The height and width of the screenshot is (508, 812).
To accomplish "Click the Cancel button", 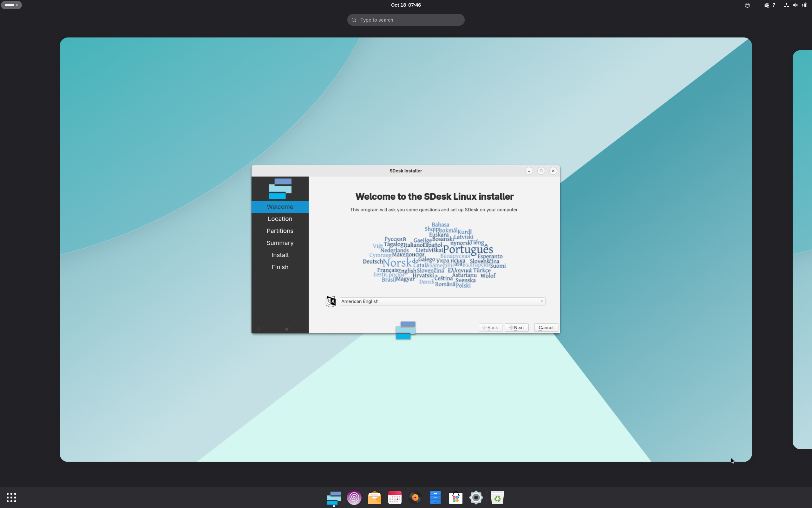I will [x=546, y=327].
